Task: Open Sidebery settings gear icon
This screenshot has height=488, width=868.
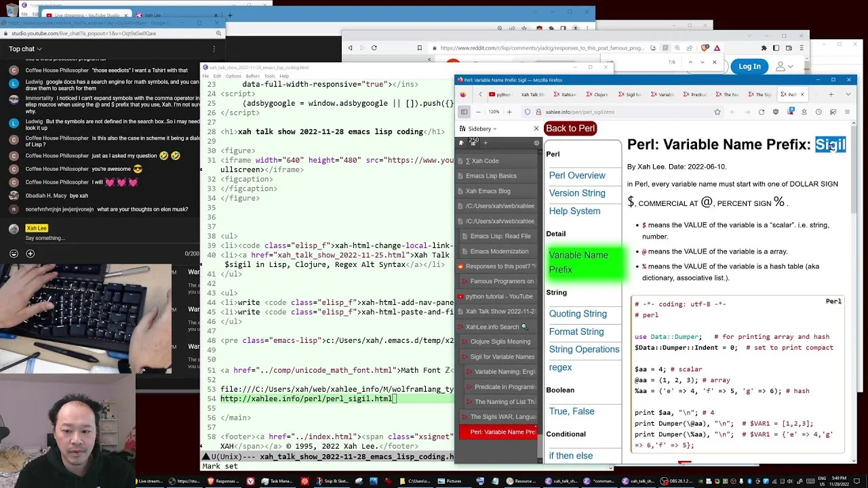Action: point(536,143)
